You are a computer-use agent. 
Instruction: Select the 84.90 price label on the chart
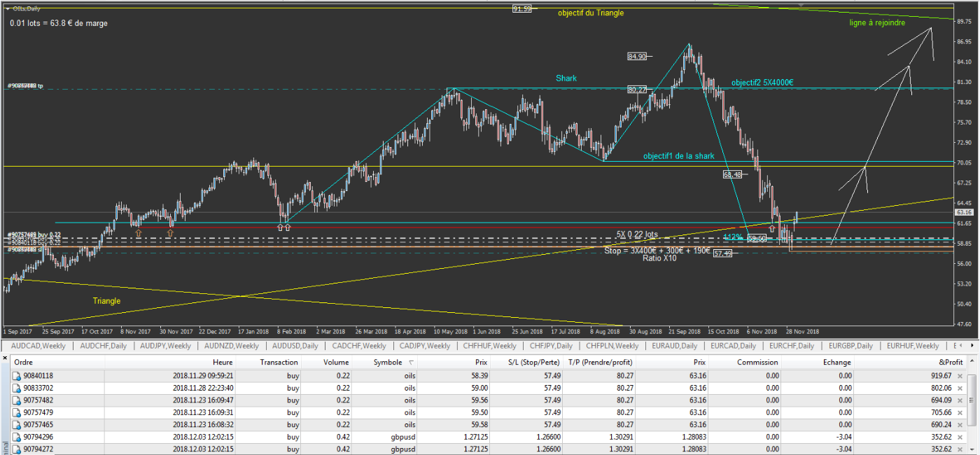637,56
